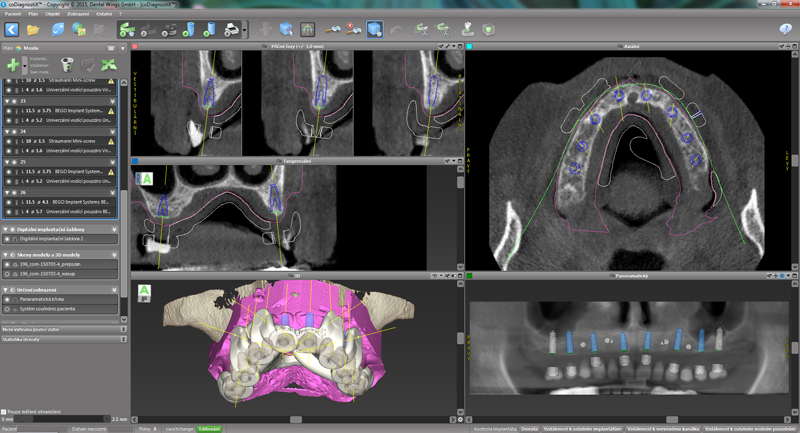Collapse the 'Skeny modelu a 3D modely' section
The width and height of the screenshot is (800, 433).
[x=5, y=255]
